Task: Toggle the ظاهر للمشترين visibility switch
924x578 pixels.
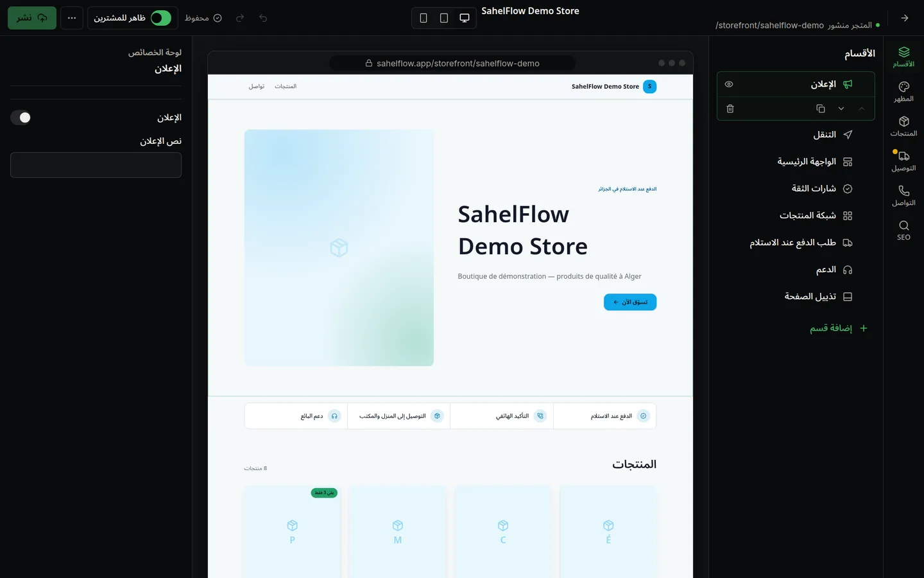Action: pyautogui.click(x=161, y=18)
